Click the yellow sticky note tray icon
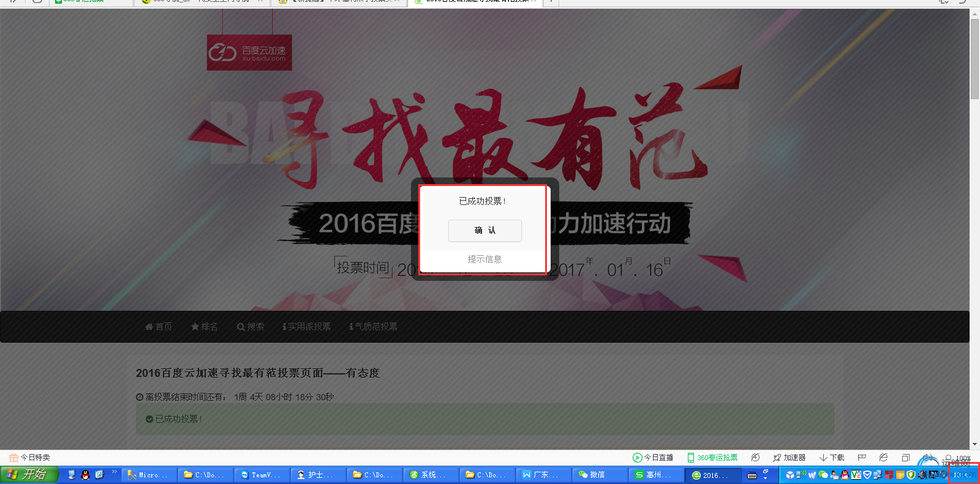Viewport: 980px width, 484px height. [x=900, y=475]
